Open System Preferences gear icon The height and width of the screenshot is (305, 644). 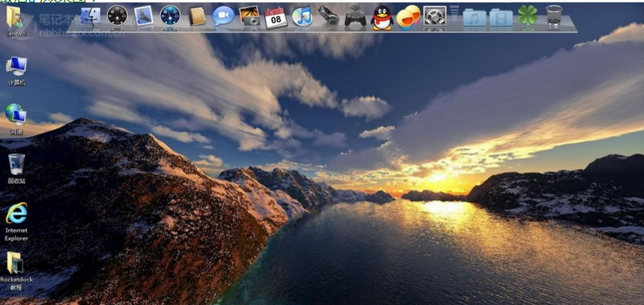tap(435, 16)
